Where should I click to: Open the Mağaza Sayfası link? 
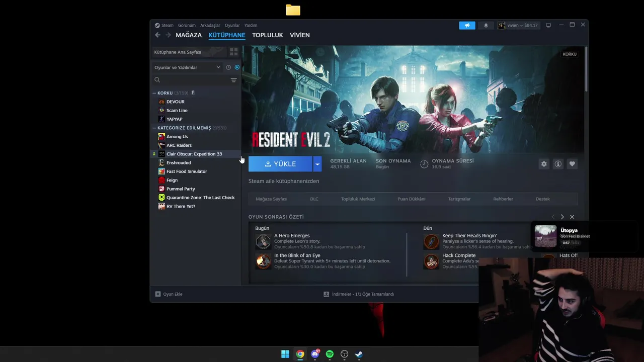(272, 199)
